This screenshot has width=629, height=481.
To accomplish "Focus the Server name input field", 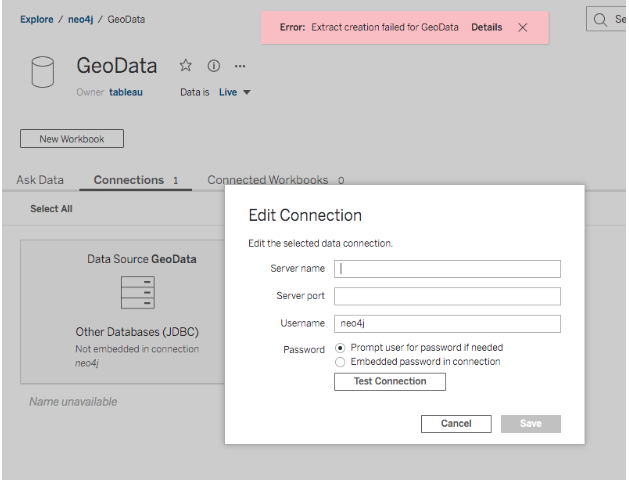I will (447, 269).
